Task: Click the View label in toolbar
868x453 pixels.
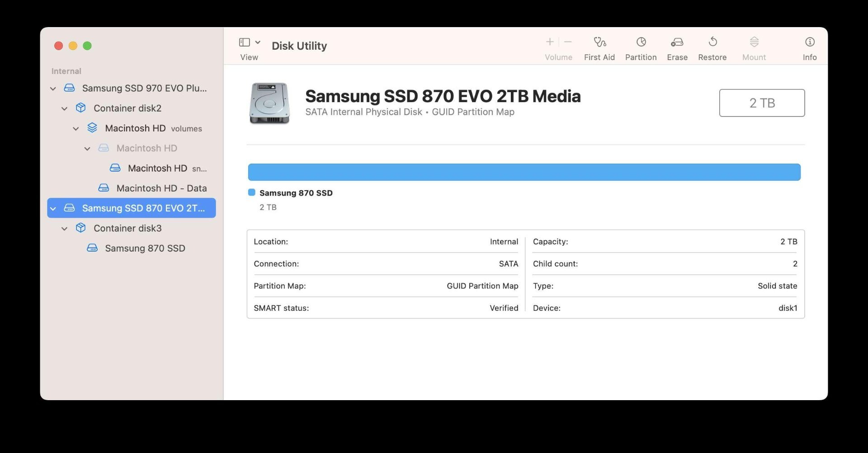Action: [249, 57]
